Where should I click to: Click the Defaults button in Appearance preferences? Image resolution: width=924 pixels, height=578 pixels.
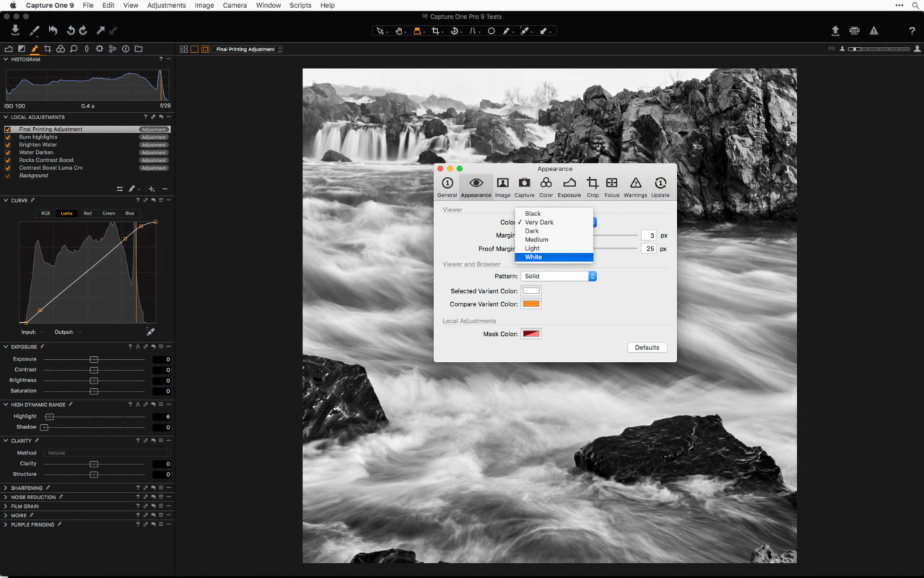(647, 348)
